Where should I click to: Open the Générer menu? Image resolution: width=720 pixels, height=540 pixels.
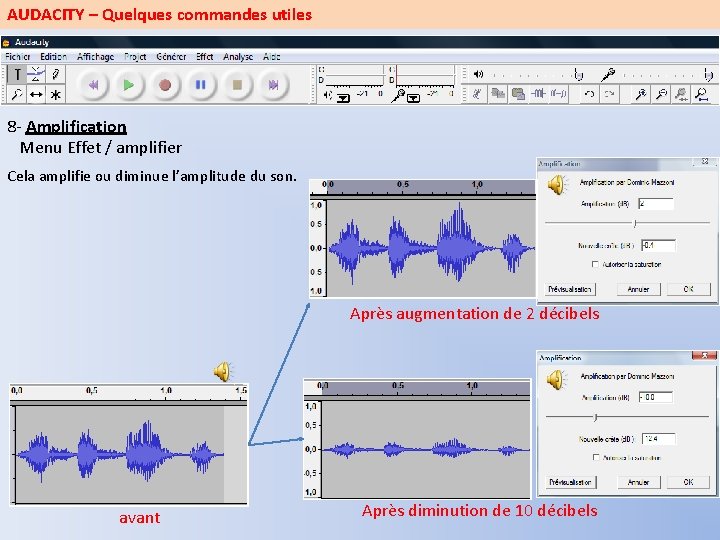tap(171, 56)
